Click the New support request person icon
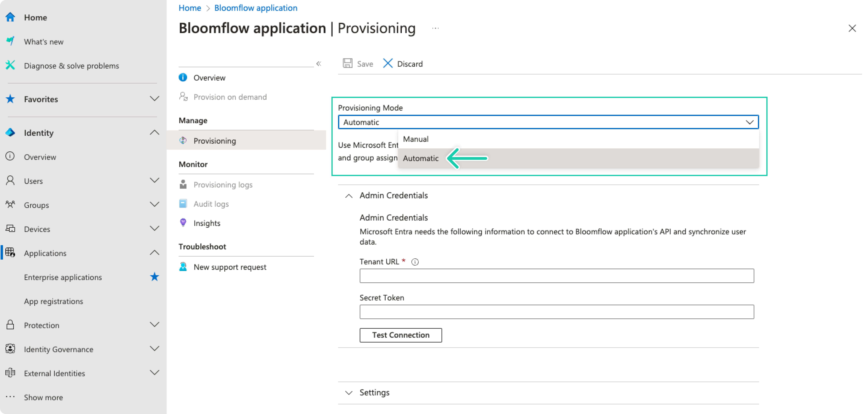The image size is (868, 414). click(x=183, y=267)
